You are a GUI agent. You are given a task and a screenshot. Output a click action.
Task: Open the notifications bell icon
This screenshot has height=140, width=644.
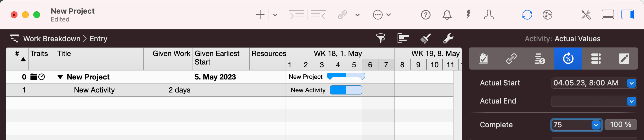pyautogui.click(x=447, y=14)
